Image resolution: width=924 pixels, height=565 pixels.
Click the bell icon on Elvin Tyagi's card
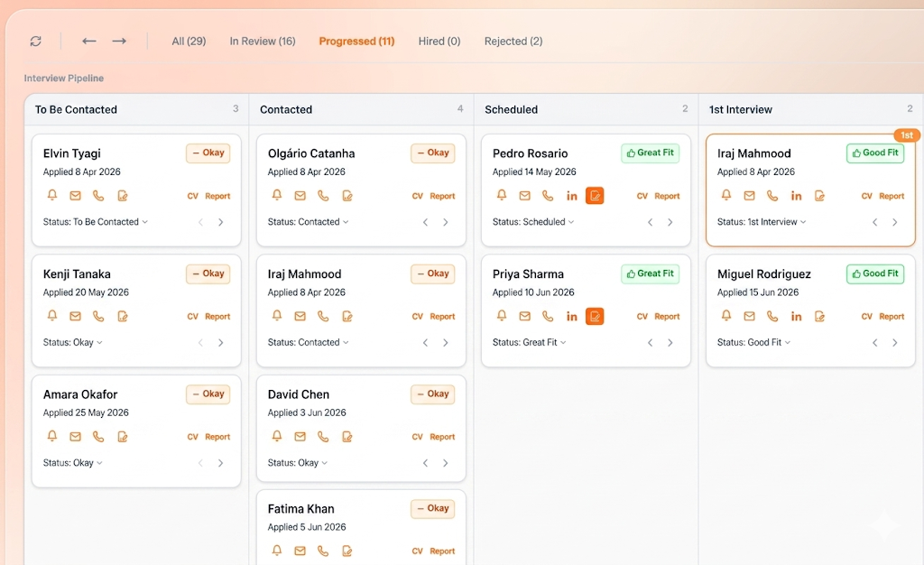pyautogui.click(x=51, y=195)
